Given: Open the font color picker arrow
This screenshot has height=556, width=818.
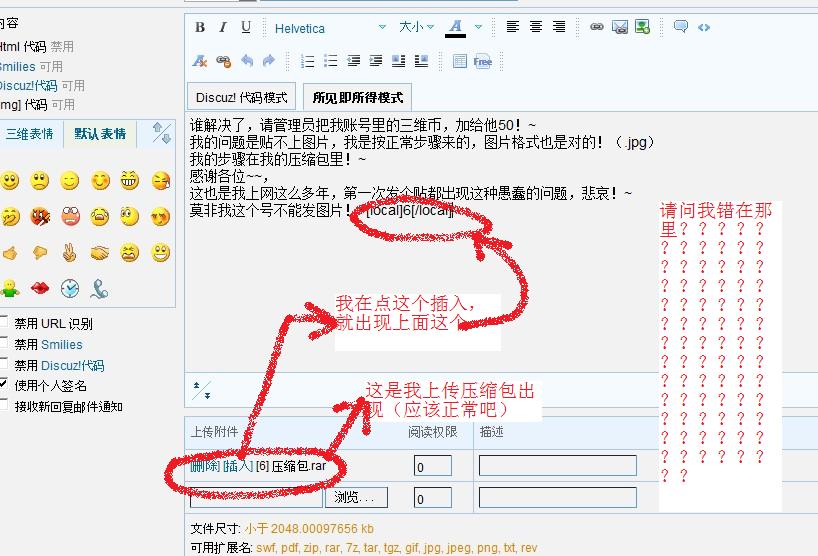Looking at the screenshot, I should coord(478,27).
